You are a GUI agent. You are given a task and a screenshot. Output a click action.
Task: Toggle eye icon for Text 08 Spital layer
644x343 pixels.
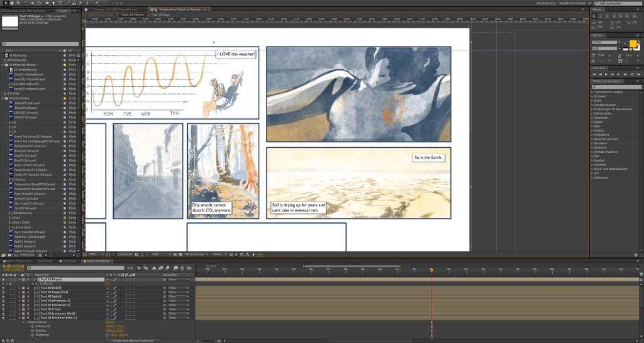(3, 296)
